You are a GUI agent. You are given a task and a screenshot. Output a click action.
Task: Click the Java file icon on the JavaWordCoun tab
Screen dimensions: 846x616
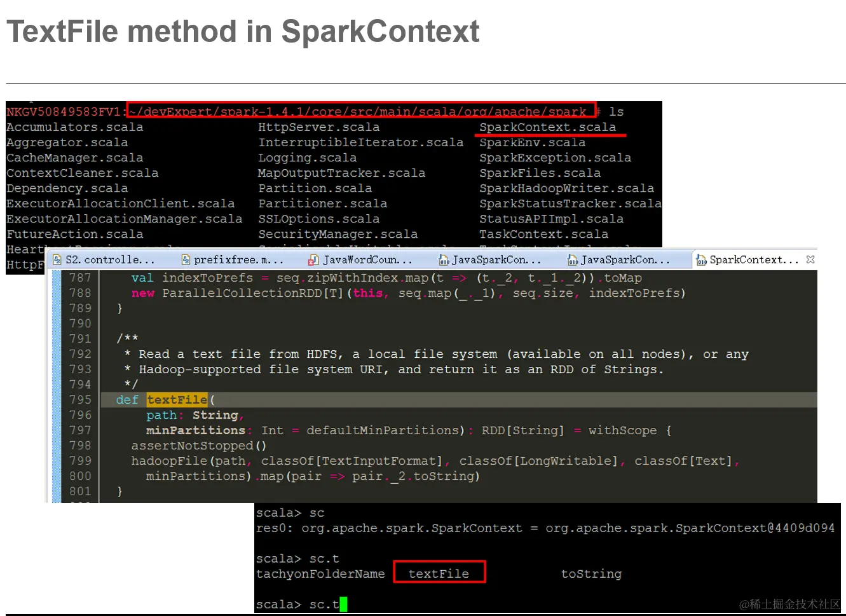click(313, 259)
